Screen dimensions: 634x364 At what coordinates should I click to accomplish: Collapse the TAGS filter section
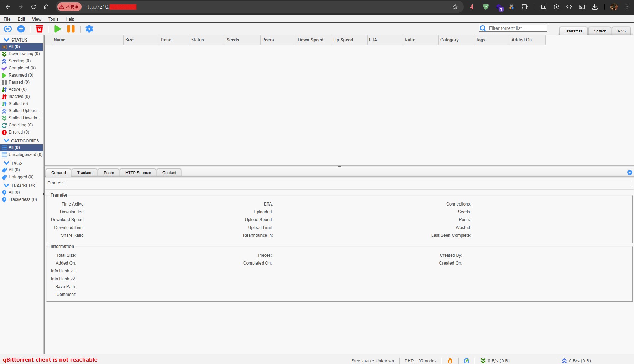(6, 163)
